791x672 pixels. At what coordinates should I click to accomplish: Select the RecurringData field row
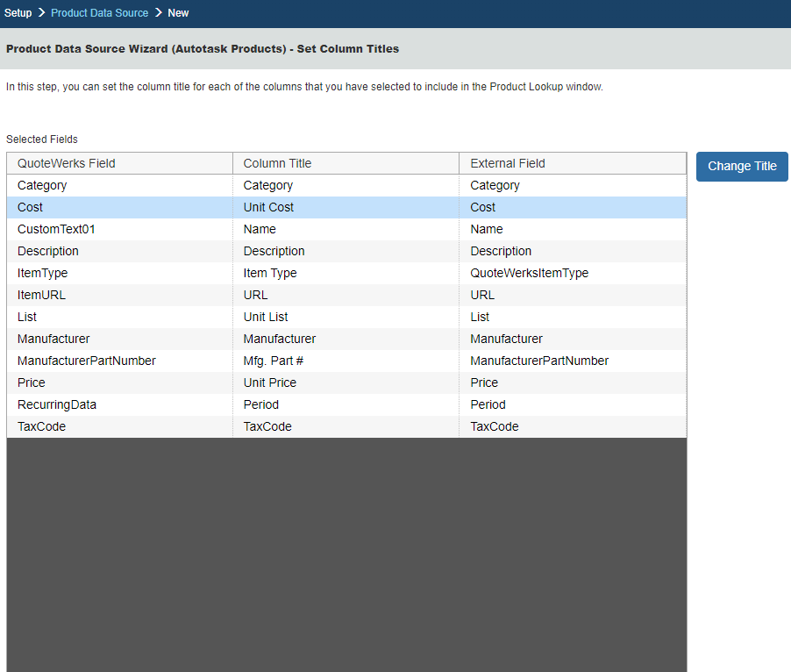tap(57, 405)
